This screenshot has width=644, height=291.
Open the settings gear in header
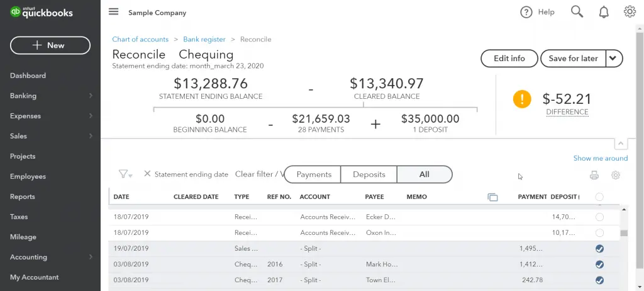coord(630,11)
